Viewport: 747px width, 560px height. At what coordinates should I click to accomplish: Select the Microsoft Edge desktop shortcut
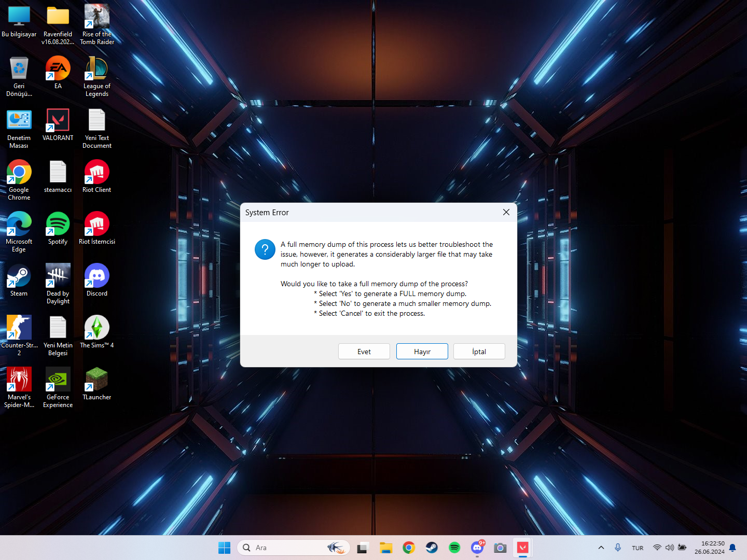pos(19,232)
